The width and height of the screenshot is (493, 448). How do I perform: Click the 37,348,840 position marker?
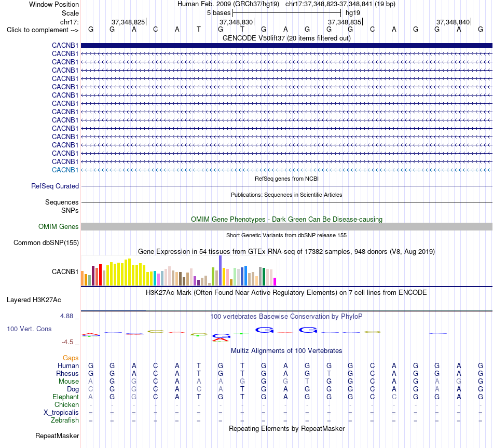tap(453, 22)
